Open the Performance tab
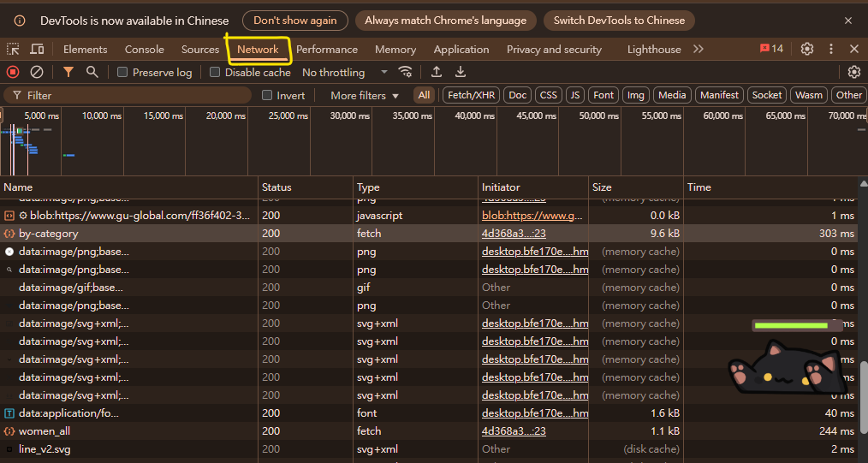The image size is (868, 463). pos(327,50)
